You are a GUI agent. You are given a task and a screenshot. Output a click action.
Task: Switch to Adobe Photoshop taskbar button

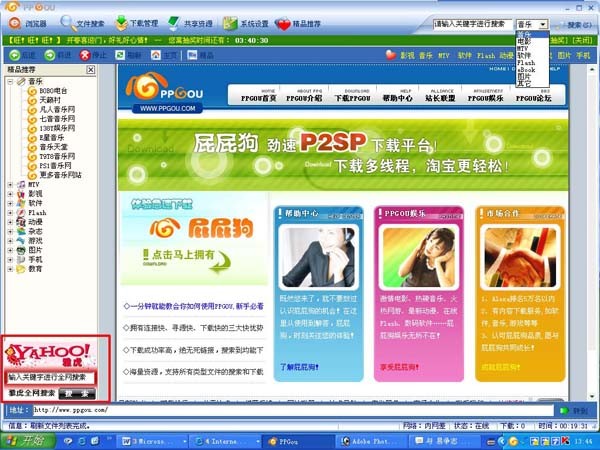pos(373,442)
